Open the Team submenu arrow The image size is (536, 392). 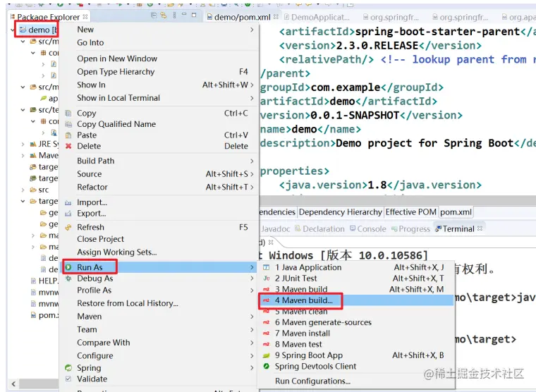point(252,329)
